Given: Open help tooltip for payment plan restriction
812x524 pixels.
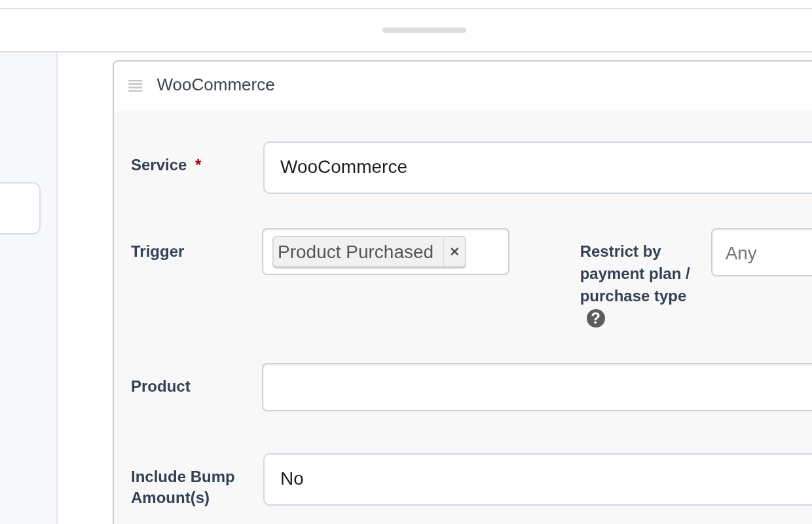Looking at the screenshot, I should pos(595,318).
